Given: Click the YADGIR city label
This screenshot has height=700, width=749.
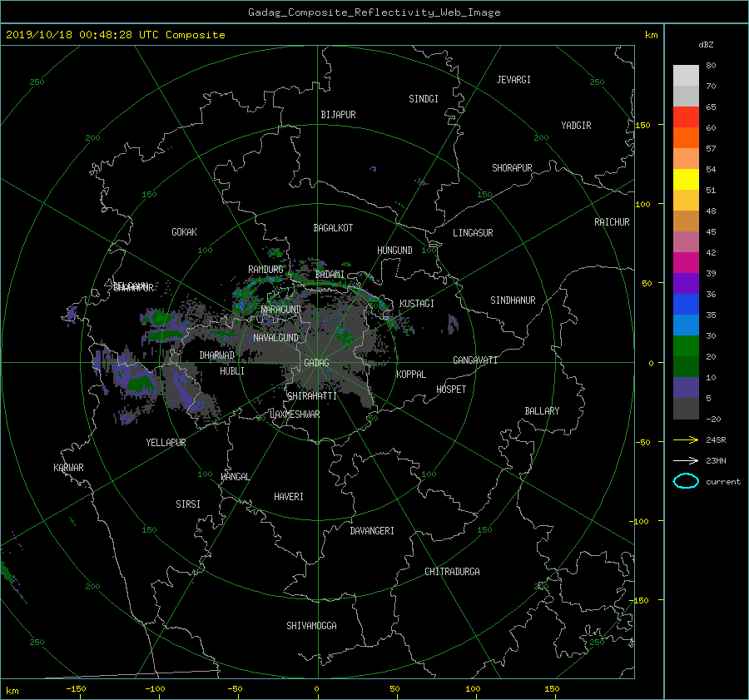Looking at the screenshot, I should pos(576,126).
